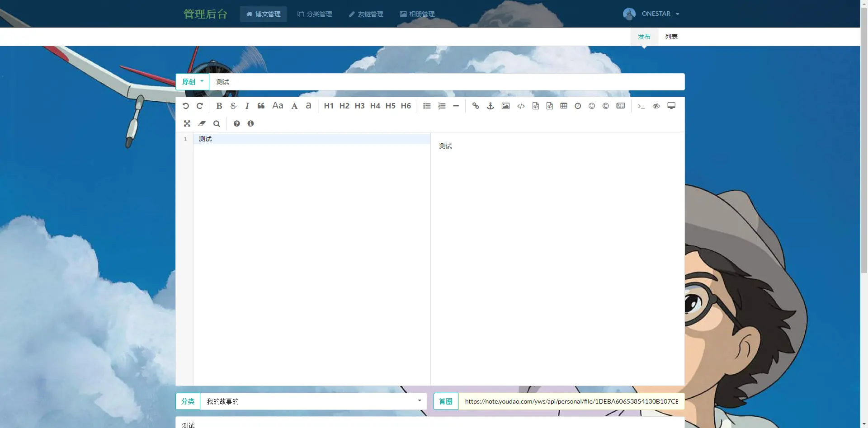Viewport: 868px width, 428px height.
Task: Redo the last undone edit
Action: pos(200,106)
